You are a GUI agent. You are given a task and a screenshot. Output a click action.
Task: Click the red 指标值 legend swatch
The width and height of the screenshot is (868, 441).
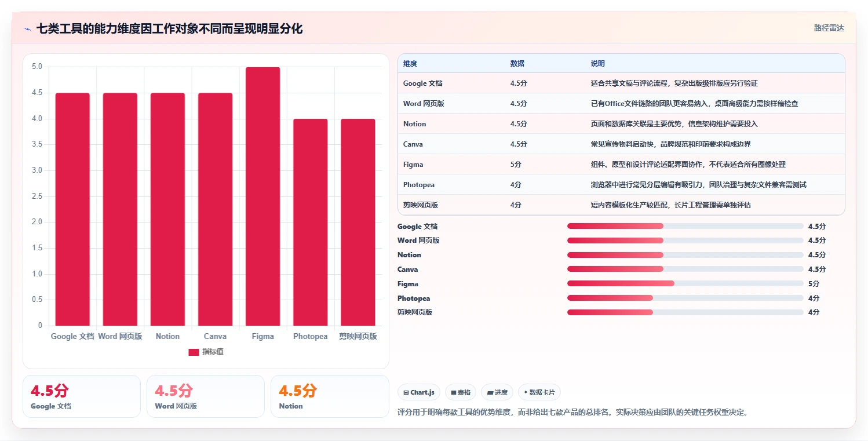pyautogui.click(x=194, y=352)
